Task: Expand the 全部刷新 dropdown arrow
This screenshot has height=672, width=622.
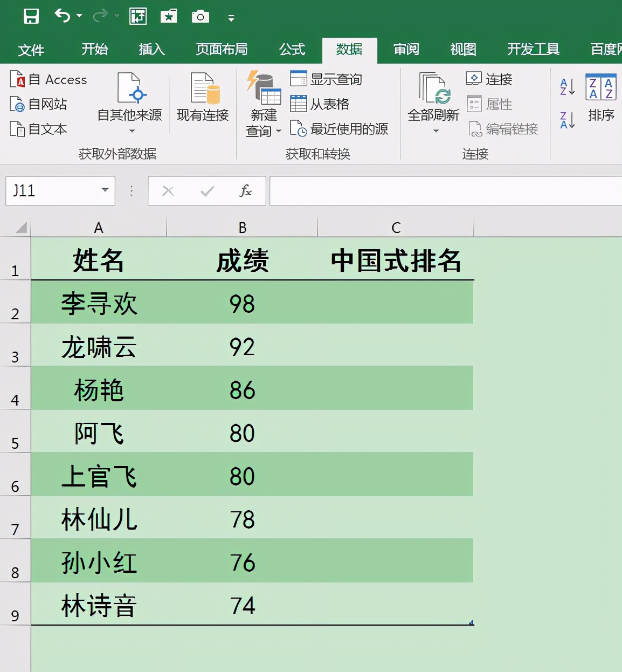Action: [436, 131]
